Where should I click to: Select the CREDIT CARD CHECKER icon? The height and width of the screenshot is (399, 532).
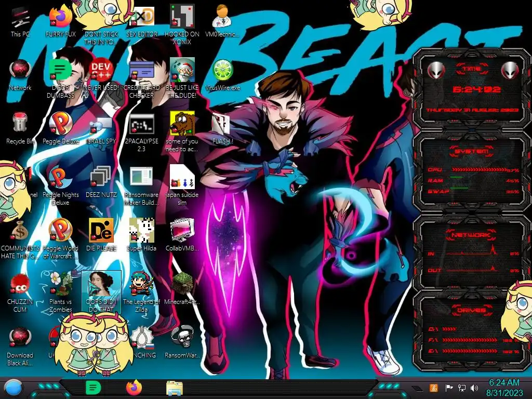tap(141, 79)
